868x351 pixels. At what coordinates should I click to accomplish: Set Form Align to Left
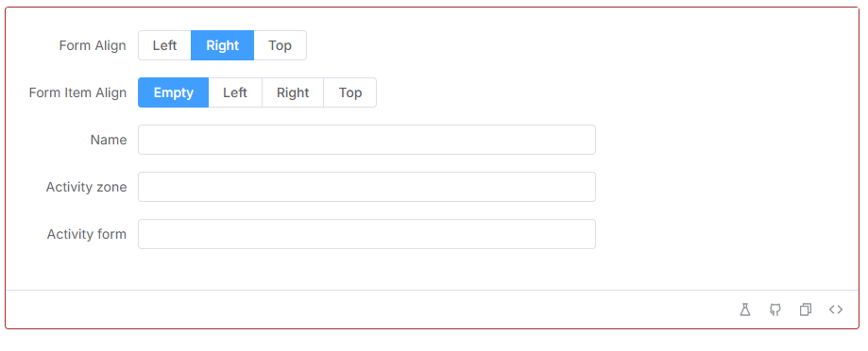click(164, 45)
